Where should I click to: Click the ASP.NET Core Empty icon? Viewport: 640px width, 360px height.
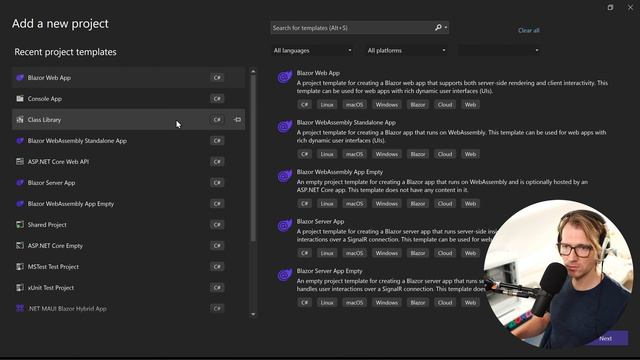(x=20, y=245)
